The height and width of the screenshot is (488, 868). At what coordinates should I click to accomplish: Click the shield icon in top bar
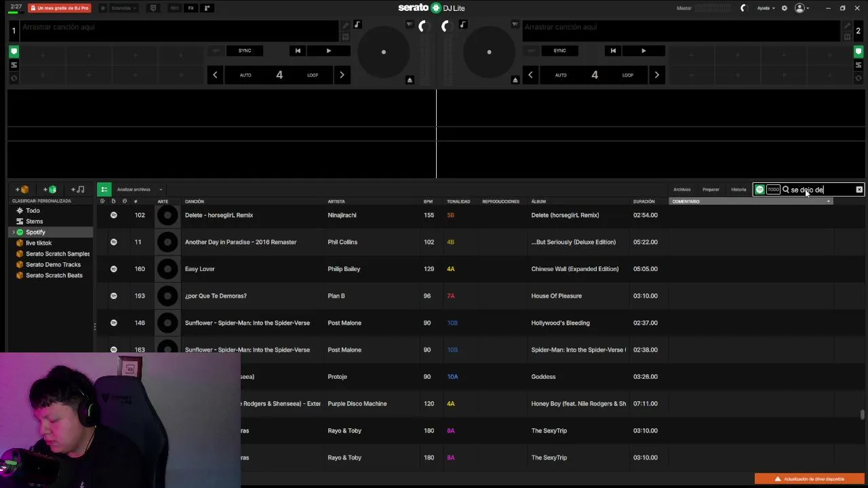[x=153, y=8]
